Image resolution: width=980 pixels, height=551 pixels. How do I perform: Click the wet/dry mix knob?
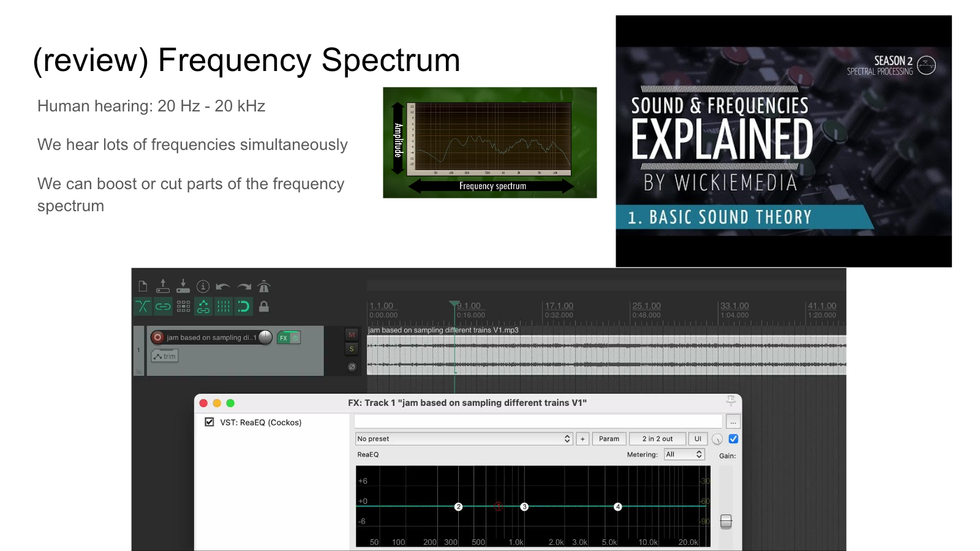717,439
